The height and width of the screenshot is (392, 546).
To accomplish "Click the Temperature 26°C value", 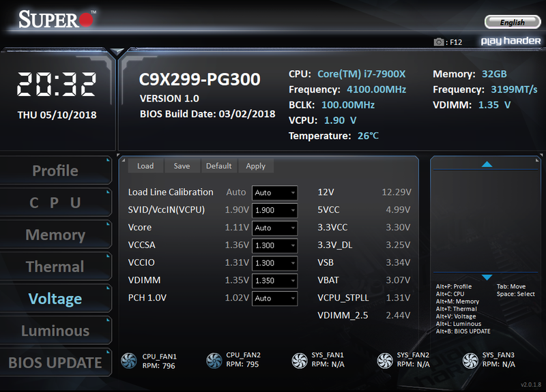I will (368, 136).
